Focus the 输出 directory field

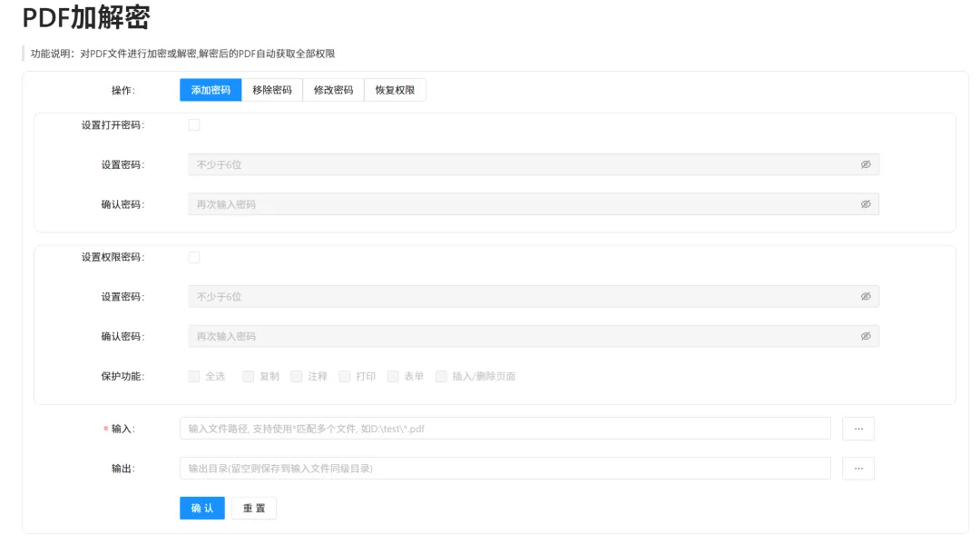505,469
